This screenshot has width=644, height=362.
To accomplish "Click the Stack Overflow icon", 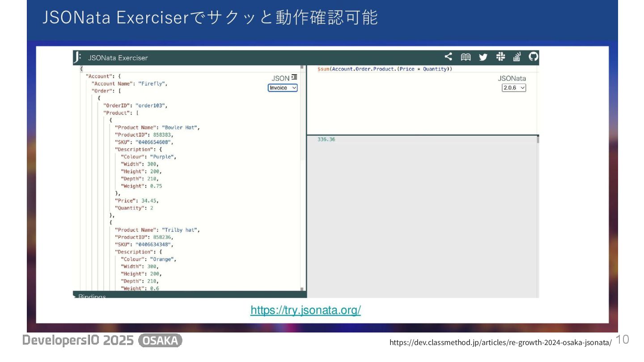I will pyautogui.click(x=517, y=57).
